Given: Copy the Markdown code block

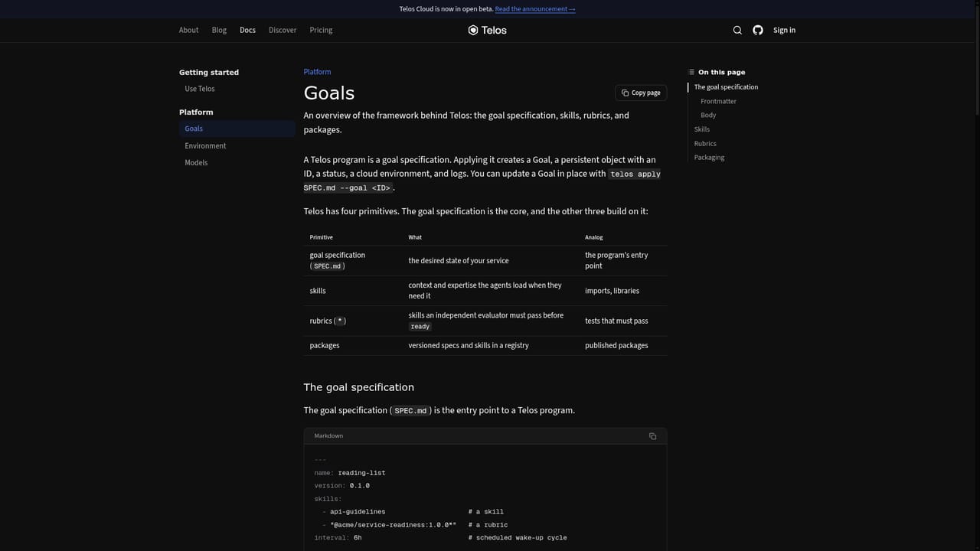Looking at the screenshot, I should pos(653,436).
